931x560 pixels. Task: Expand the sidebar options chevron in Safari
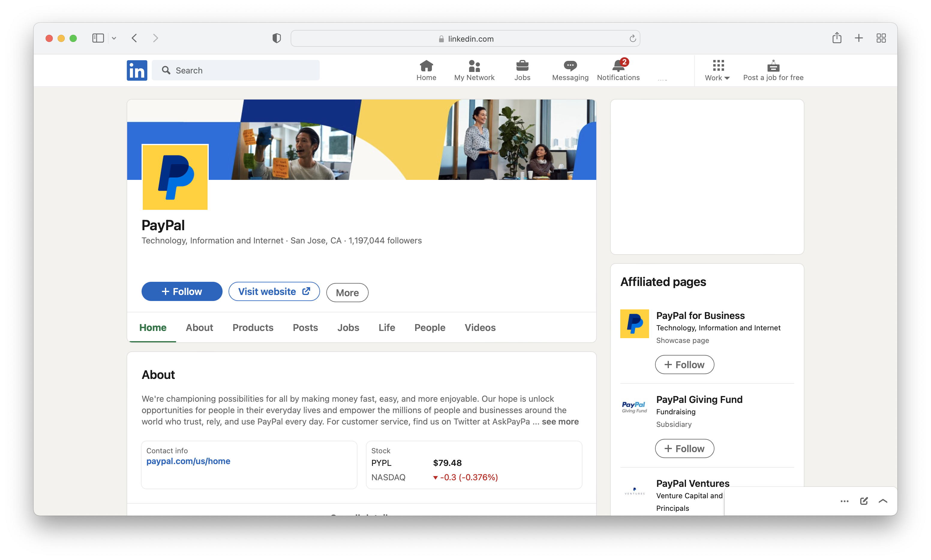point(114,38)
